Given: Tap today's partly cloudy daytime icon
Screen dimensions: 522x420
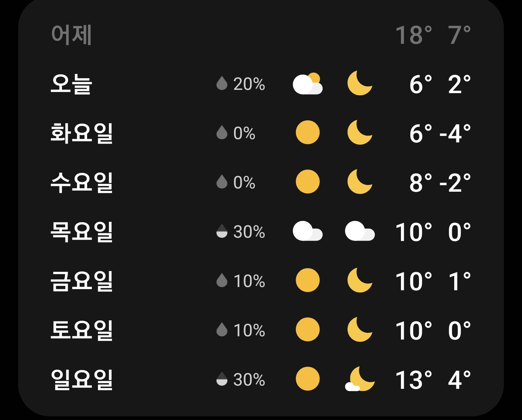Looking at the screenshot, I should pos(307,84).
